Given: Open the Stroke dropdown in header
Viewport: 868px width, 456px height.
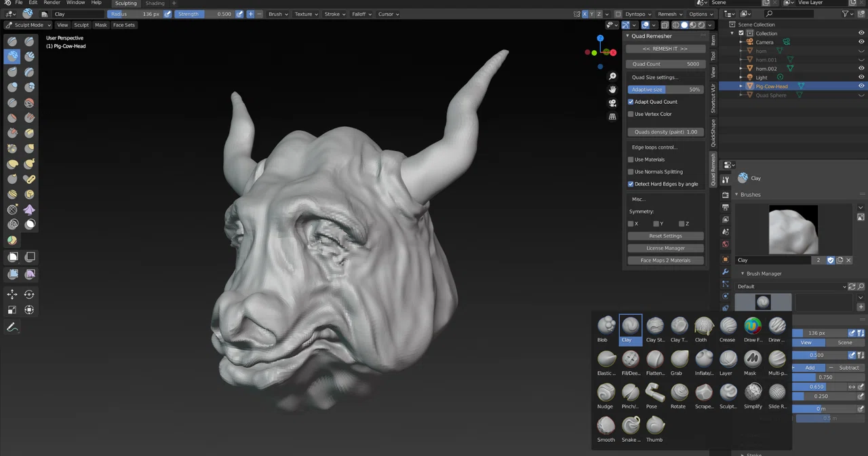Looking at the screenshot, I should click(334, 14).
